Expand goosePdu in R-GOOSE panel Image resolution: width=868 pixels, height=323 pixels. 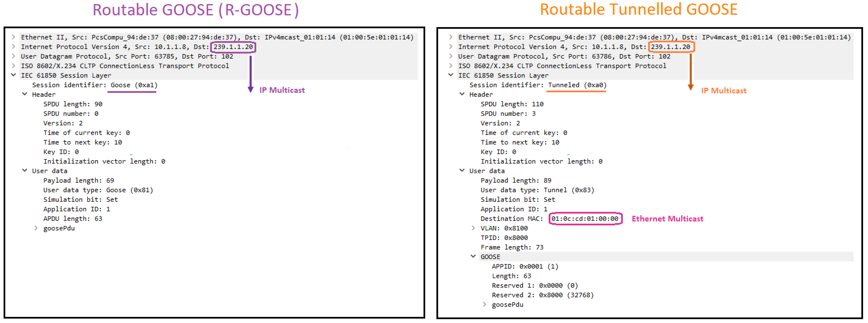click(36, 228)
